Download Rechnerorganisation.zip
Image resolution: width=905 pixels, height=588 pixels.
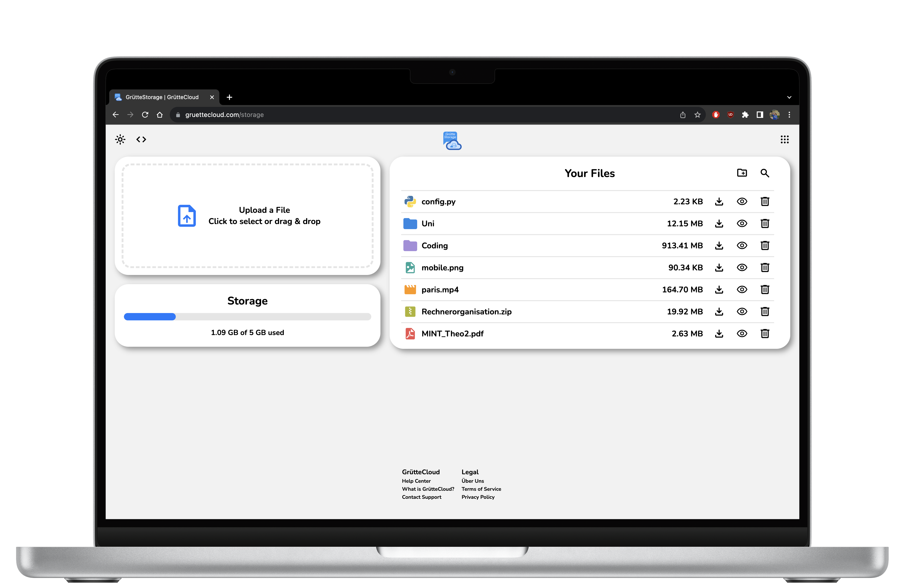pyautogui.click(x=719, y=312)
